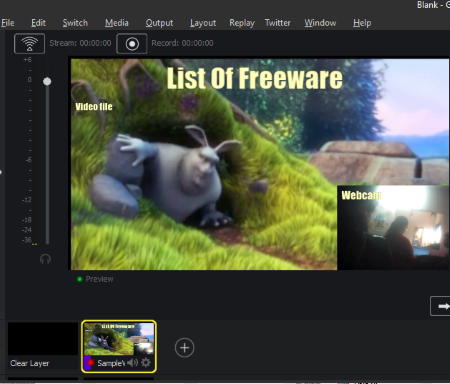This screenshot has width=450, height=384.
Task: Open the Output menu
Action: (x=159, y=23)
